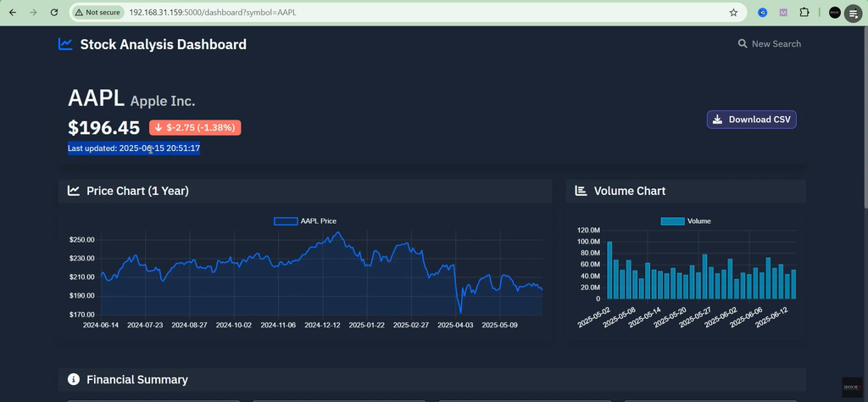Open the purple M extension icon
Viewport: 868px width, 402px height.
click(782, 12)
